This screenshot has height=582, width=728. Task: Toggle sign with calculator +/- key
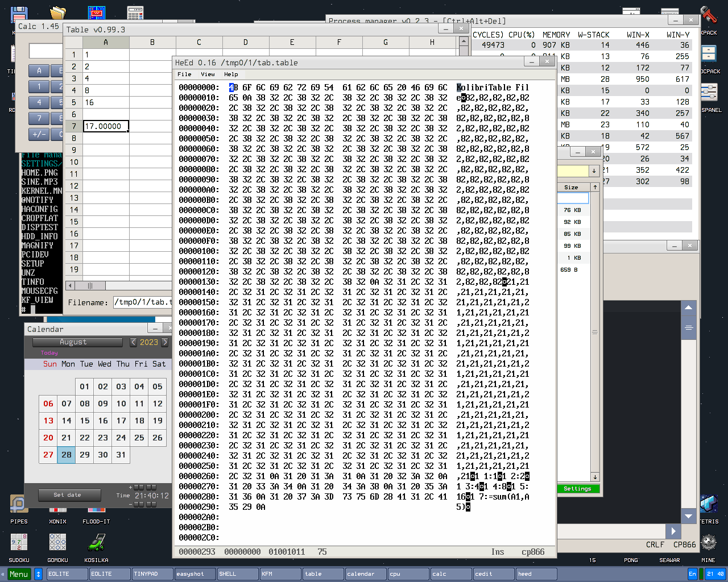click(x=39, y=135)
